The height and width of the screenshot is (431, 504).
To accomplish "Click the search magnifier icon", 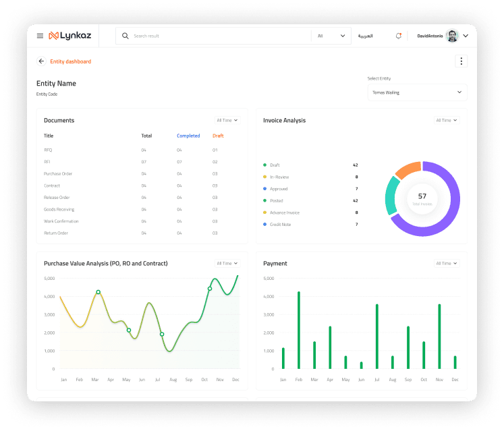I will coord(125,36).
